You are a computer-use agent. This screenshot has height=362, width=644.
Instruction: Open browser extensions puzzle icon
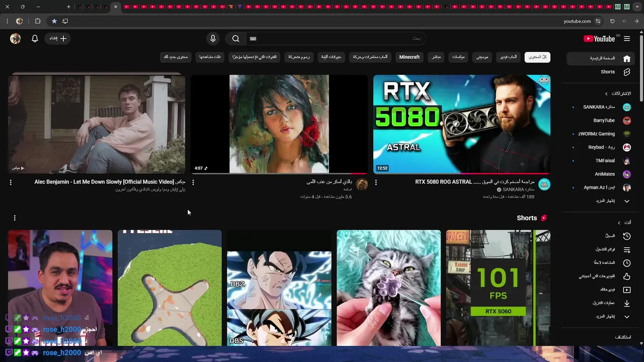38,21
